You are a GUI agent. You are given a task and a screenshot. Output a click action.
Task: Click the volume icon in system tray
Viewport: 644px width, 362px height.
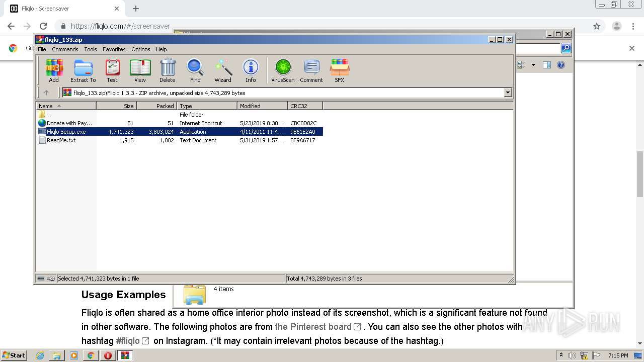572,355
